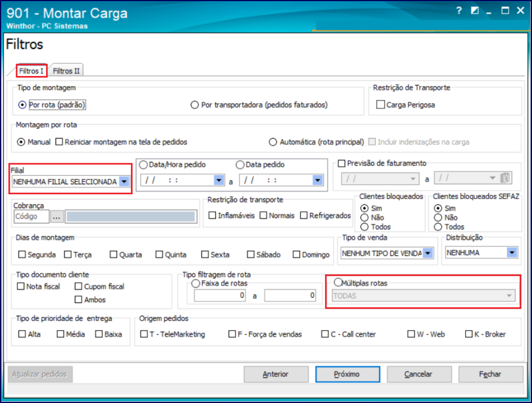Image resolution: width=532 pixels, height=403 pixels.
Task: Select Todos under Clientes bloqueados SEFAZ
Action: [438, 227]
